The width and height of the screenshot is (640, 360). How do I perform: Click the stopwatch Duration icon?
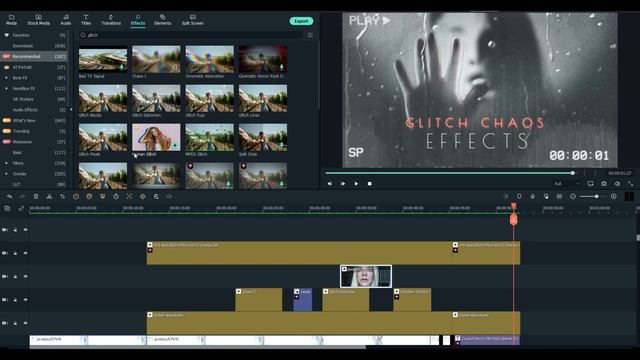[x=116, y=197]
